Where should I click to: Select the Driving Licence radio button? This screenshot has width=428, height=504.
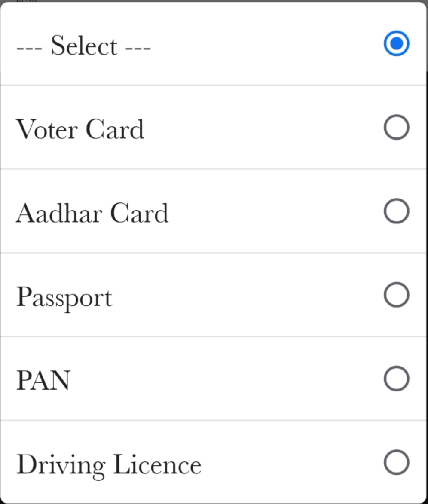tap(396, 463)
